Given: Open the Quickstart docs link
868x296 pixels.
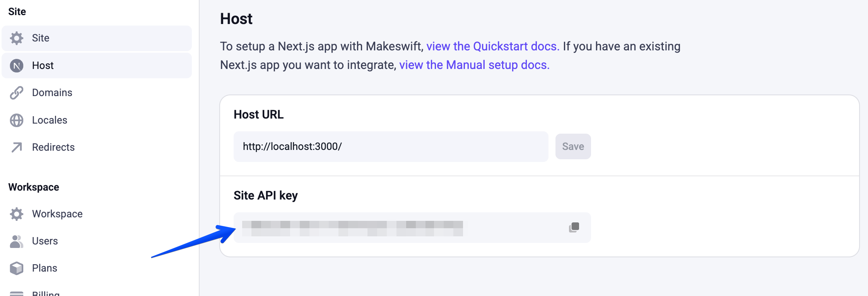Looking at the screenshot, I should pos(492,46).
